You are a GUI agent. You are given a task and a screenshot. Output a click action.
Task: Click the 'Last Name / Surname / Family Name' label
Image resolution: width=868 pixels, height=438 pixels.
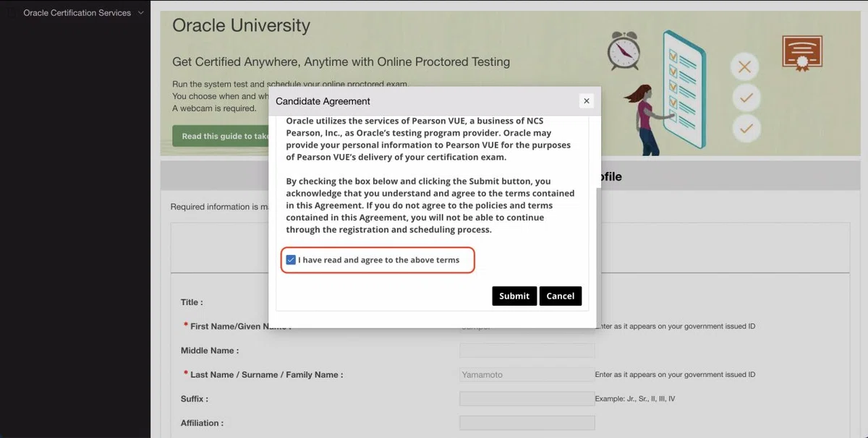[x=266, y=374]
